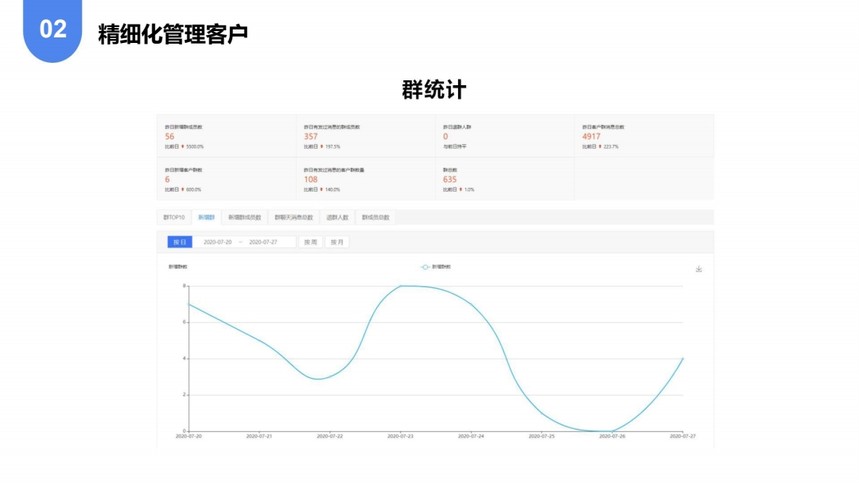Click the stat value 56
The image size is (859, 483).
[x=170, y=136]
